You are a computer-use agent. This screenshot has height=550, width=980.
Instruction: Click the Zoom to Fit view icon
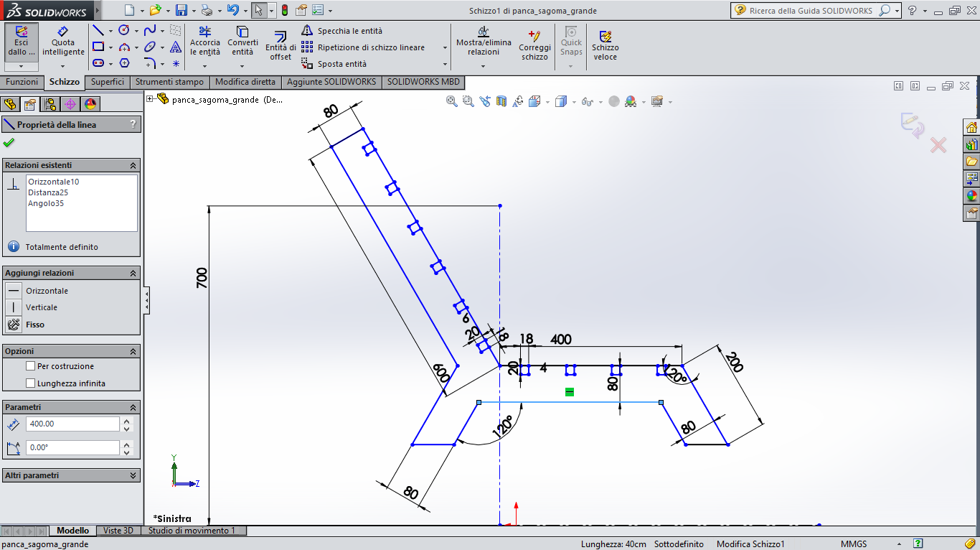tap(452, 102)
